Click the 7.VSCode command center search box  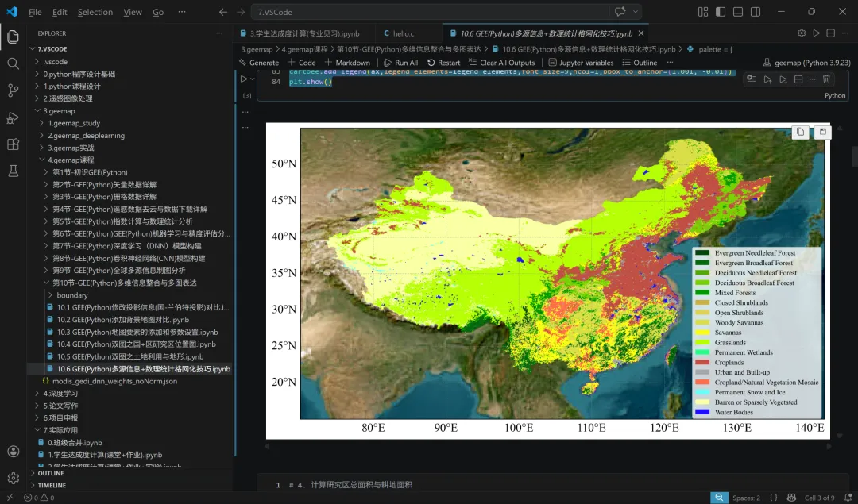pos(430,11)
